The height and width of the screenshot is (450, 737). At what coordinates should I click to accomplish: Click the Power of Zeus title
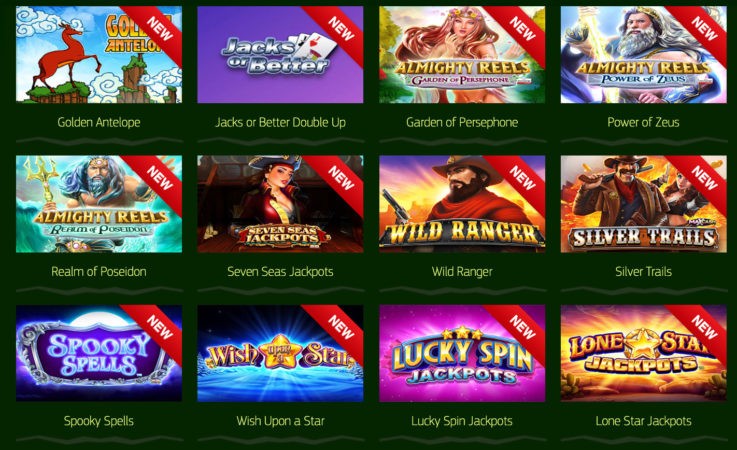(x=643, y=122)
